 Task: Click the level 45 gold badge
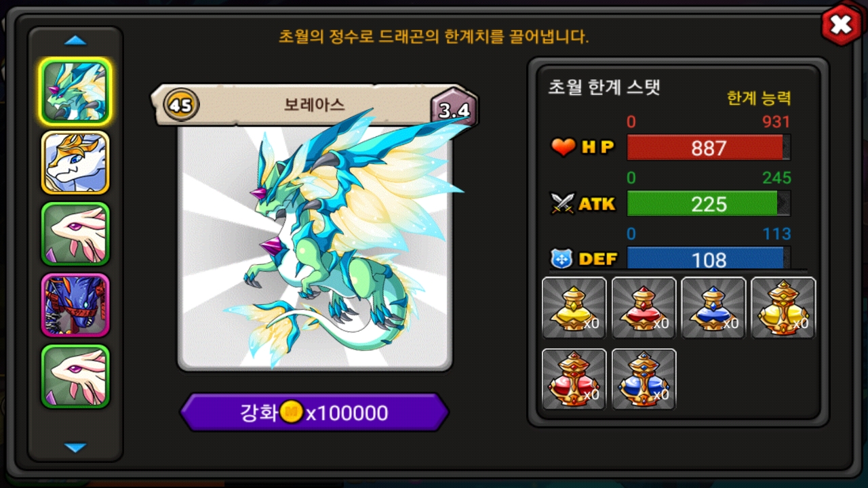tap(181, 105)
